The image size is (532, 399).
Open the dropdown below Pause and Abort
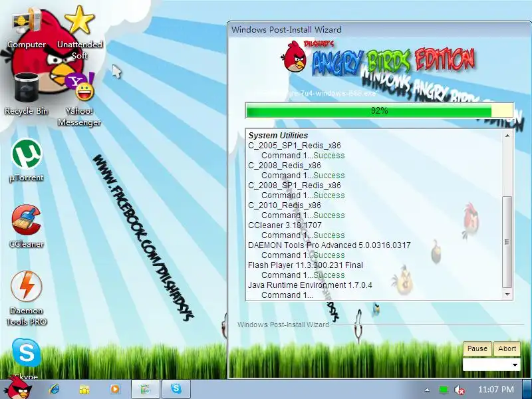[491, 364]
